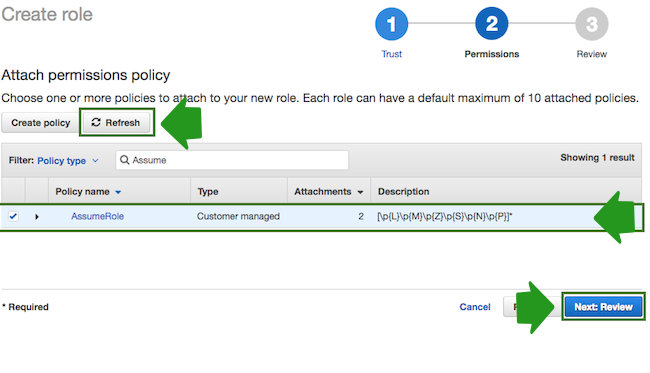Click step 1 Trust circle icon
The width and height of the screenshot is (650, 373).
click(391, 24)
